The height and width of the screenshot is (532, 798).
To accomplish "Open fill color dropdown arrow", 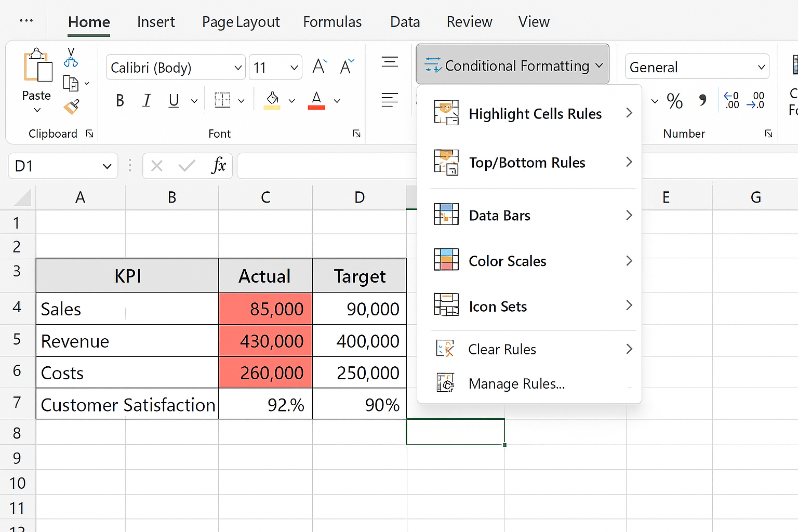I will point(292,101).
